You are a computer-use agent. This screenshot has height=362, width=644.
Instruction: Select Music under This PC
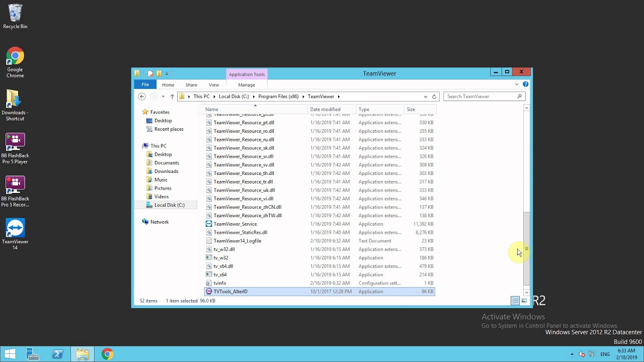[160, 180]
